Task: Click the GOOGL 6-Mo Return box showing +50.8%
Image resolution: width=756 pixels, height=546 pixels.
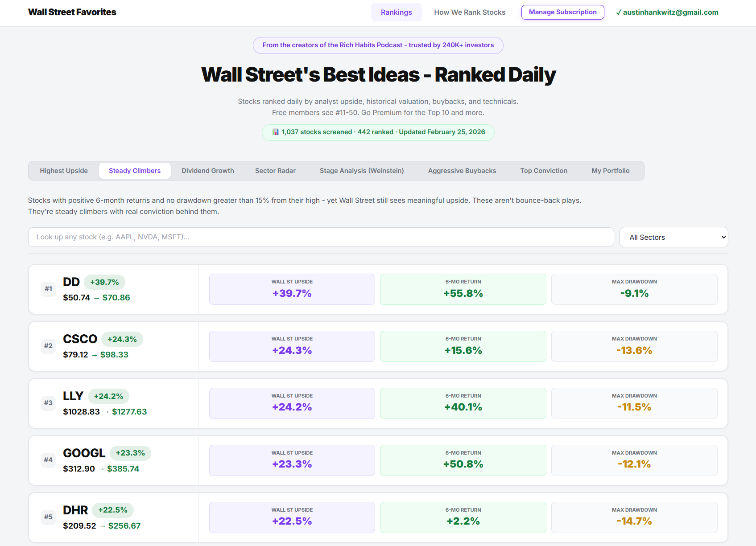Action: (463, 460)
